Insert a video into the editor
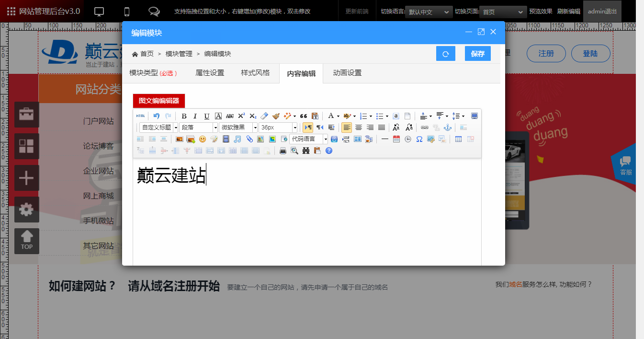 [x=227, y=139]
